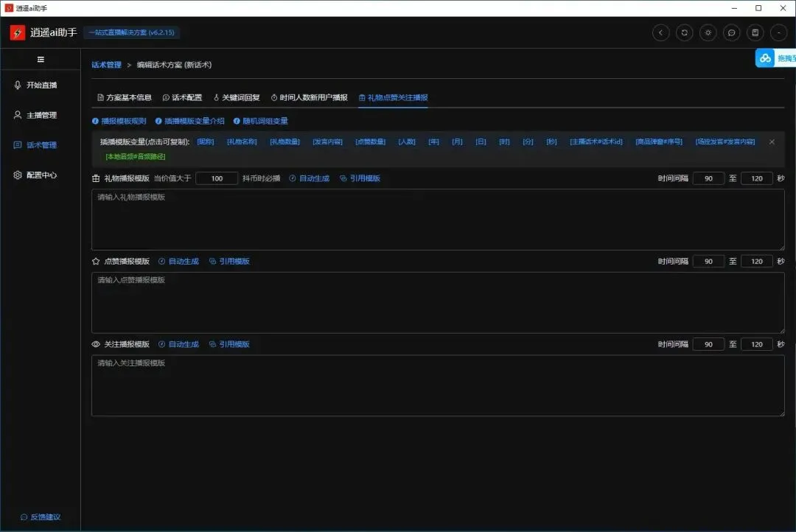Switch to 话术配置 tab
The width and height of the screenshot is (796, 532).
click(182, 97)
